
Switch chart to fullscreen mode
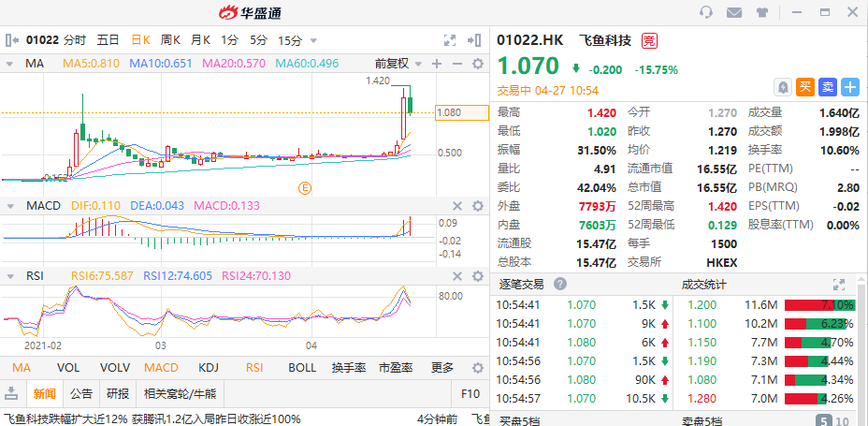pyautogui.click(x=450, y=40)
